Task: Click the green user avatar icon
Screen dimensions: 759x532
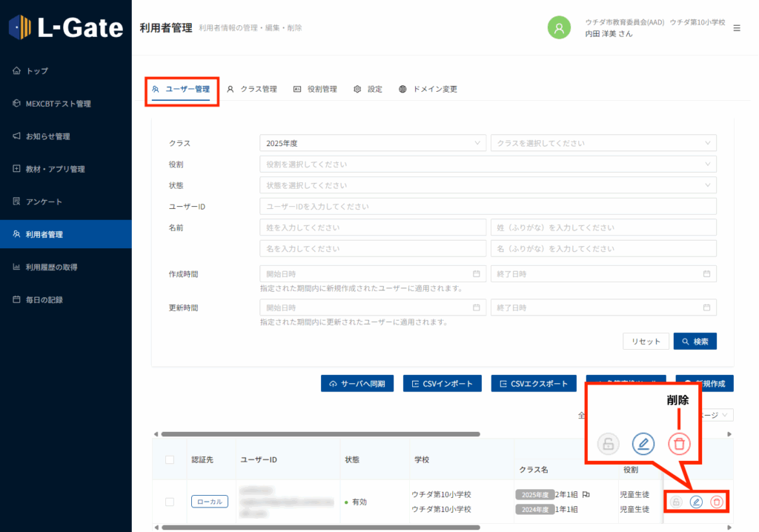Action: [x=559, y=27]
